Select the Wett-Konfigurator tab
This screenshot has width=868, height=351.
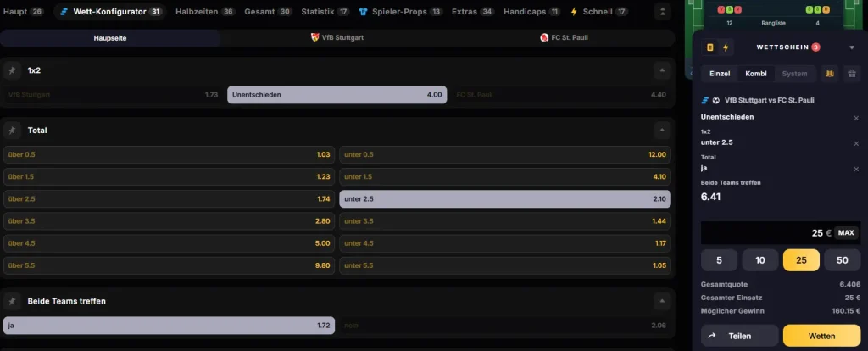109,12
